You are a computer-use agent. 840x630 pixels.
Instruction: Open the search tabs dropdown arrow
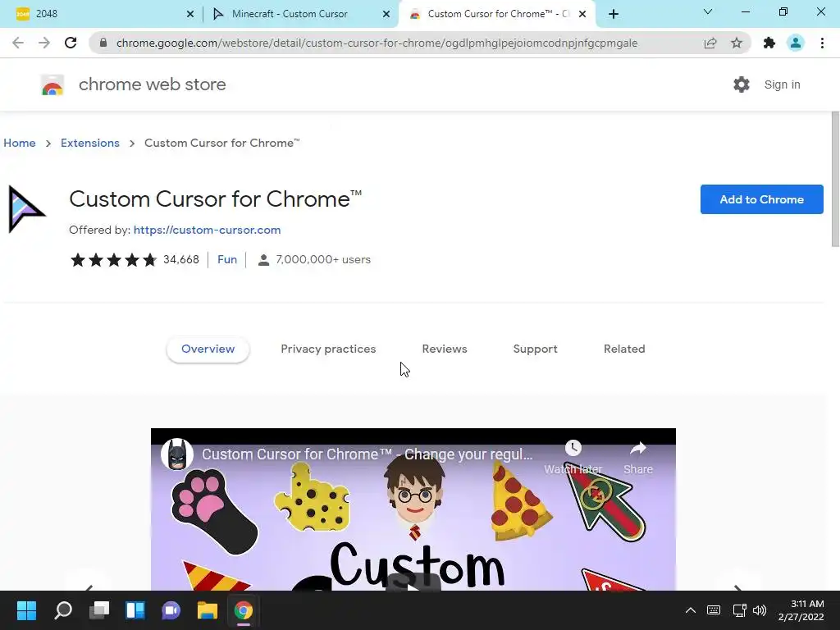708,12
